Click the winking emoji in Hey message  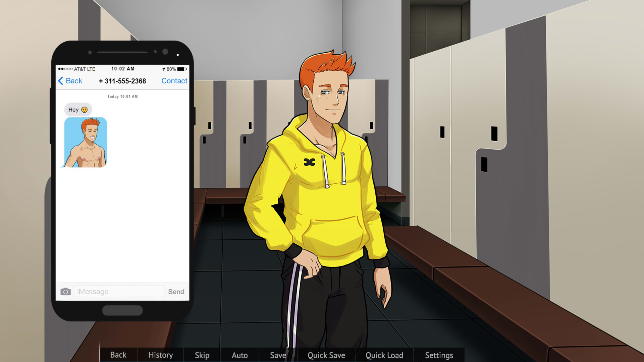click(x=85, y=110)
